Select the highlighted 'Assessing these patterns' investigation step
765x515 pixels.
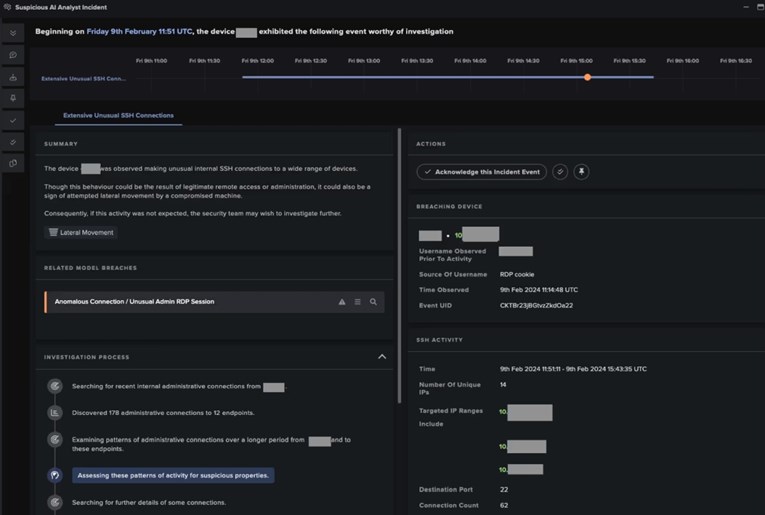[x=172, y=475]
